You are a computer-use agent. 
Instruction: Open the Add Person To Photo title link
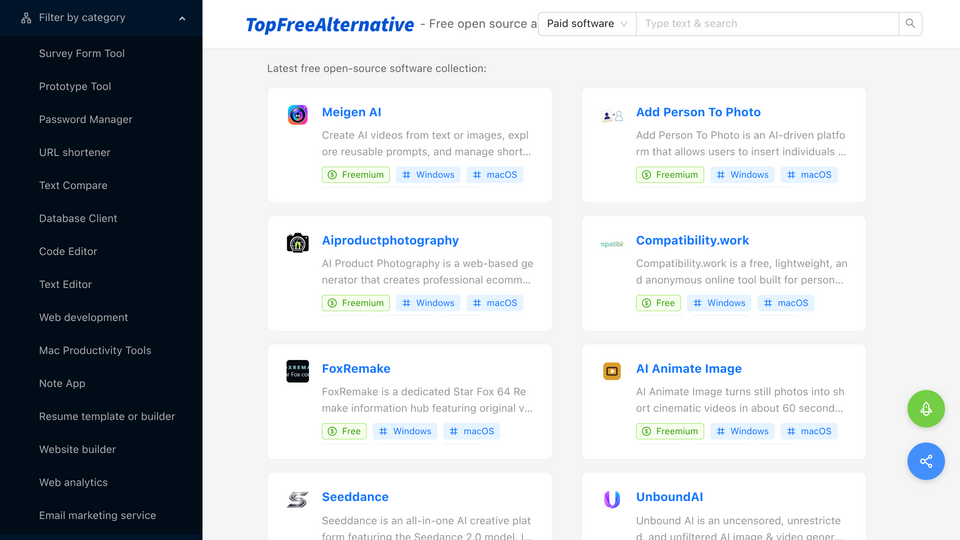[x=698, y=112]
